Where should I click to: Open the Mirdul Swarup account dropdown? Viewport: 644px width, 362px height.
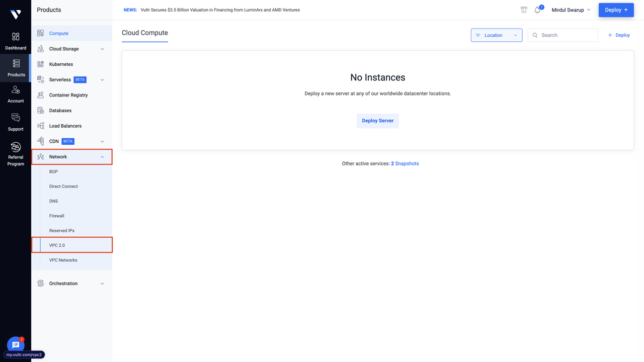(x=571, y=10)
